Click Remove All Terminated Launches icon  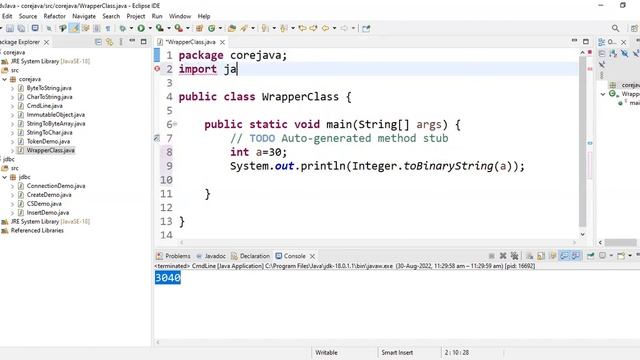point(514,256)
